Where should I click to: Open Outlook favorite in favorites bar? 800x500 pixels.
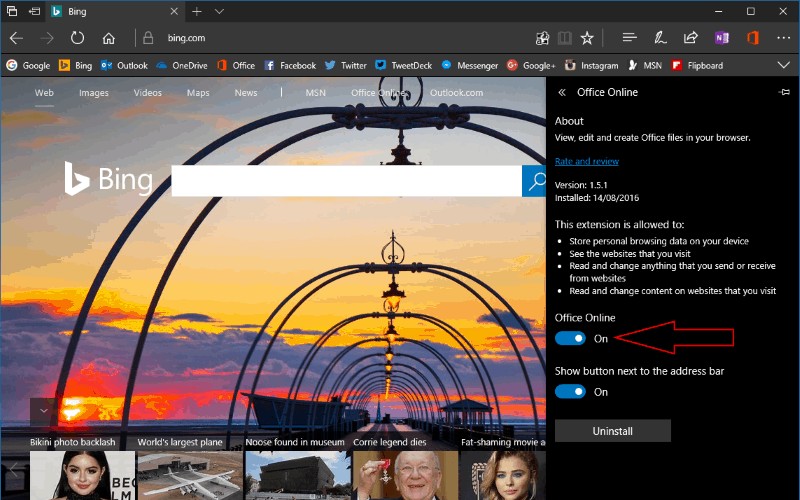(124, 65)
